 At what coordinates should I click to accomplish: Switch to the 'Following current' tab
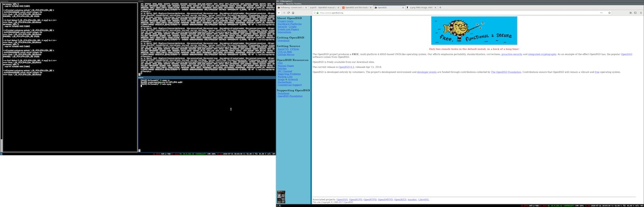tap(292, 7)
